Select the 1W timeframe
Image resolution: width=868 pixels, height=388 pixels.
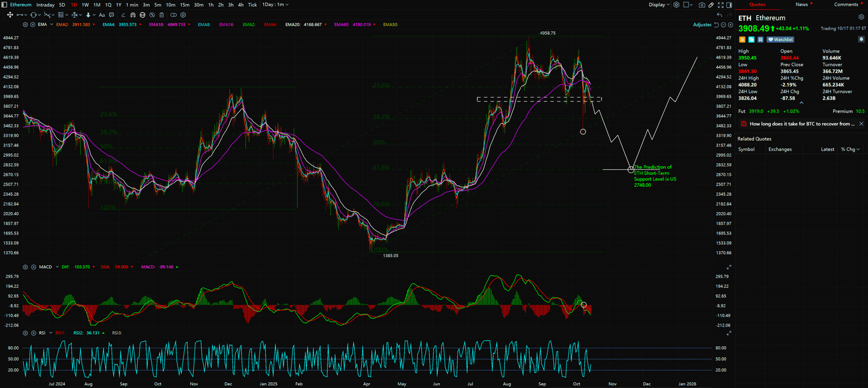[x=85, y=5]
